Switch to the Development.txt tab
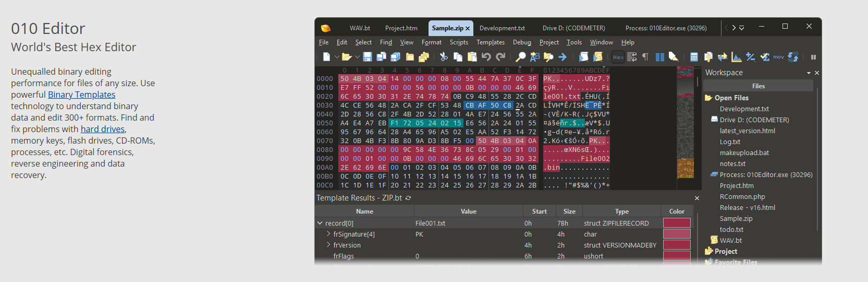The height and width of the screenshot is (282, 868). point(502,28)
